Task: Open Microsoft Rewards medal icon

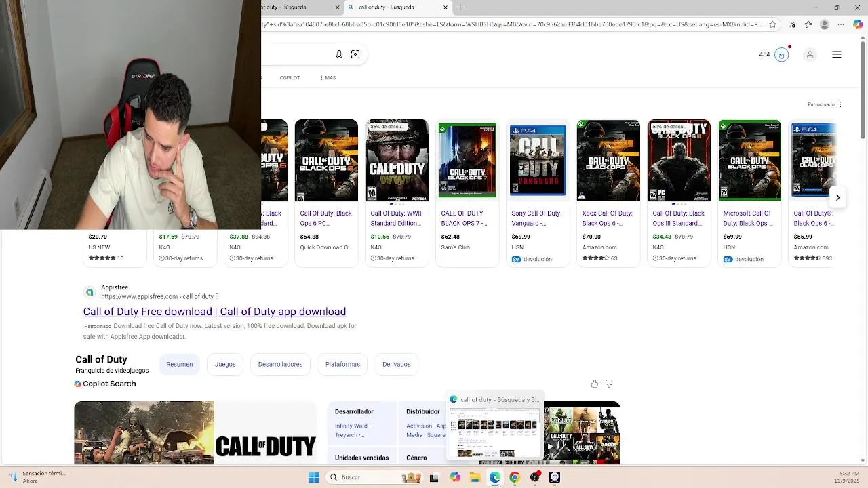Action: 782,55
